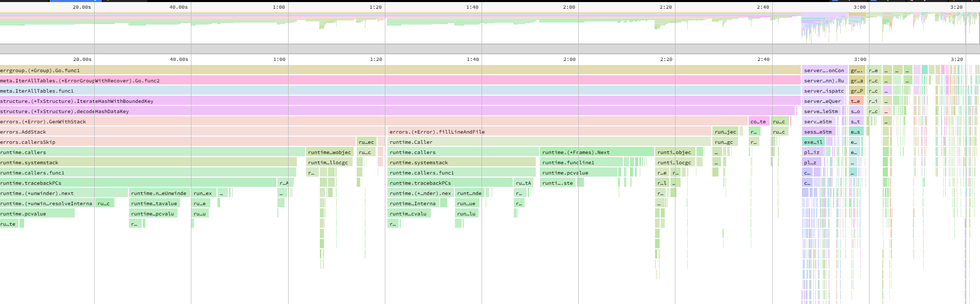Select the serve…leStm frame
Image resolution: width=980 pixels, height=304 pixels.
coord(822,111)
